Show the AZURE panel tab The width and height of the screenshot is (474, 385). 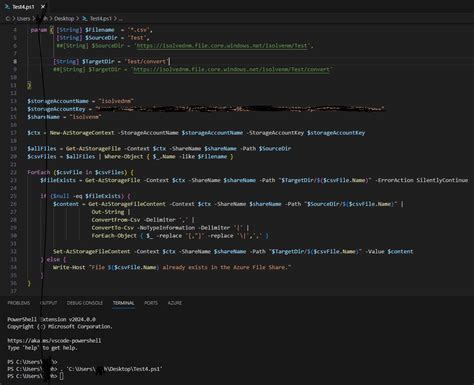tap(175, 303)
